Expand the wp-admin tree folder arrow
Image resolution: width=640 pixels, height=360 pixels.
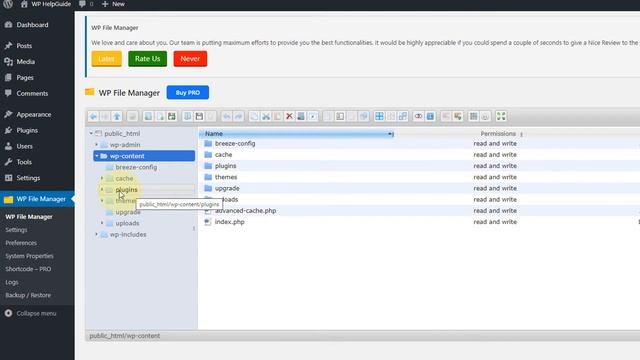(x=97, y=144)
